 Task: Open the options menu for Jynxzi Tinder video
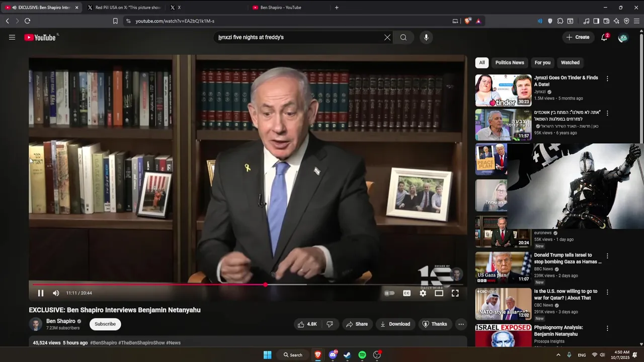coord(607,78)
